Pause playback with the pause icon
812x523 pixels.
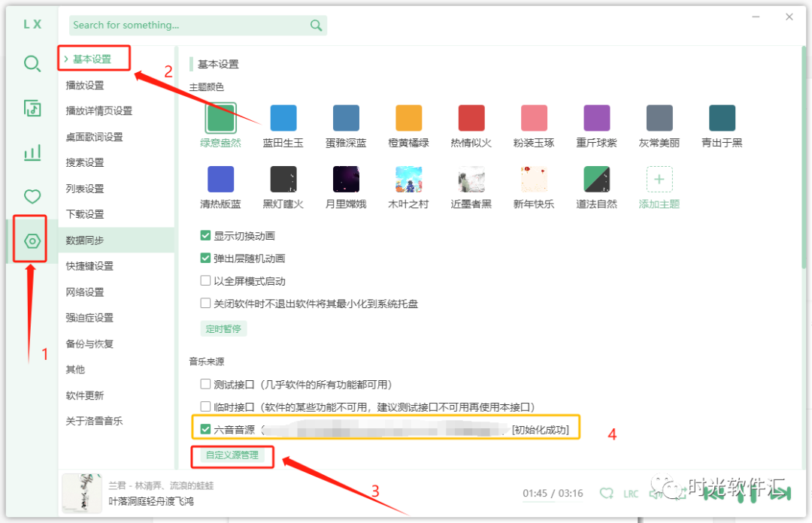click(747, 494)
